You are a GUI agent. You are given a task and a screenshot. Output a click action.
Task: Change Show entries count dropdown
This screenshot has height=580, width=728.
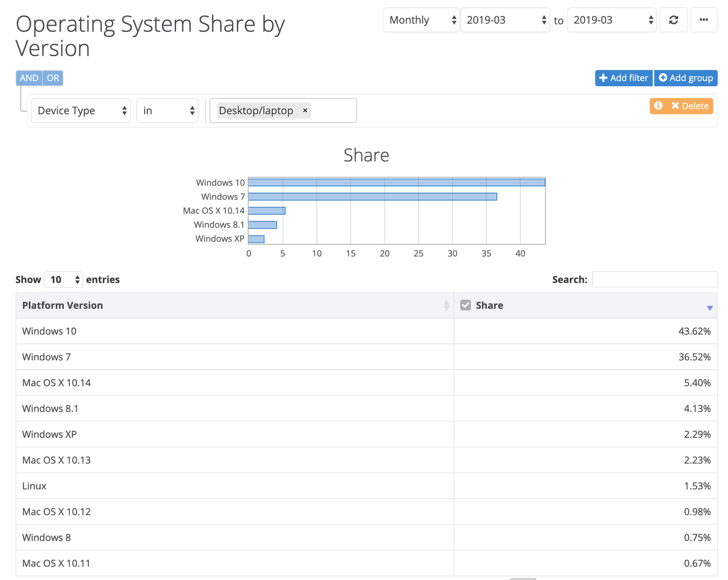coord(63,279)
